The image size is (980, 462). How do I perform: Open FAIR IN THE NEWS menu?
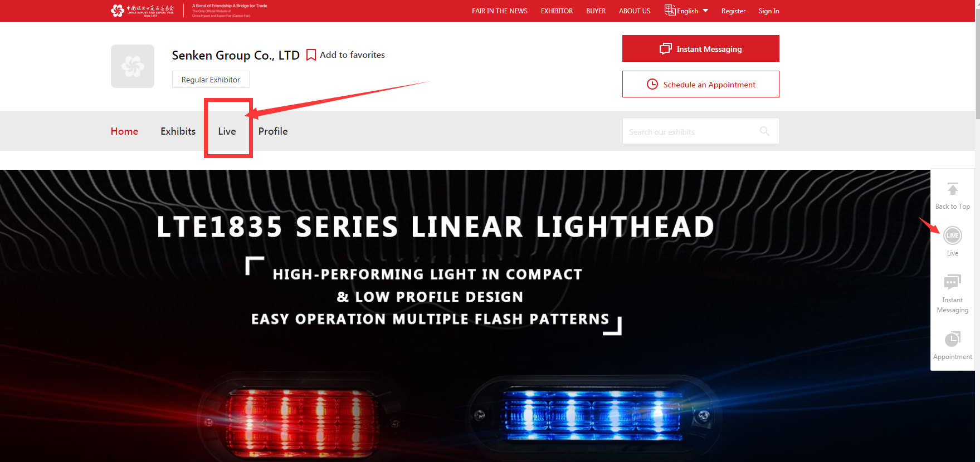(500, 11)
